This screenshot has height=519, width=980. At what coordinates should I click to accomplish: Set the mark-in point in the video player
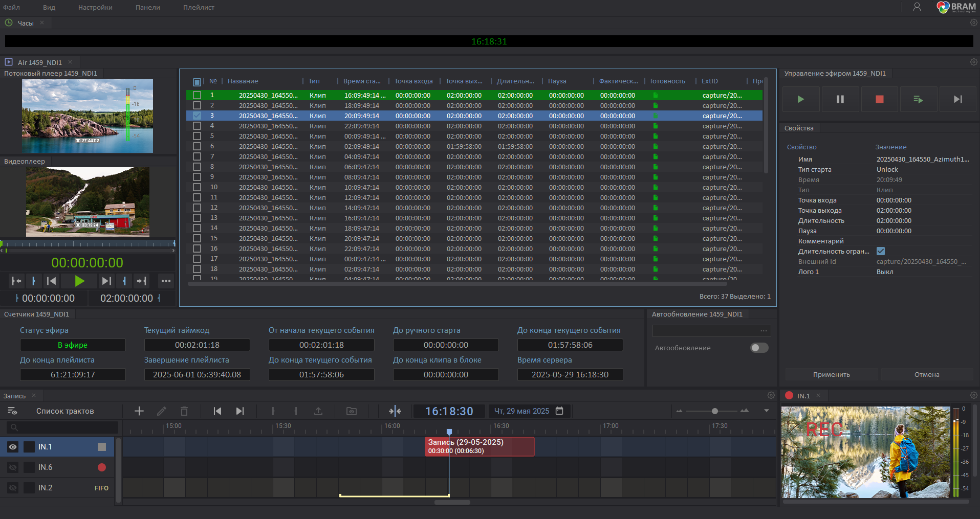click(34, 281)
